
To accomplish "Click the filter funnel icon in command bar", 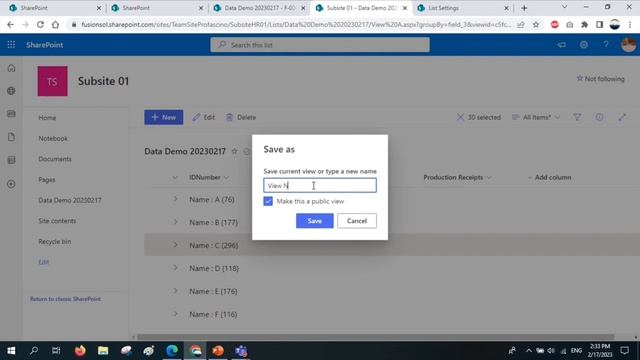I will (577, 118).
